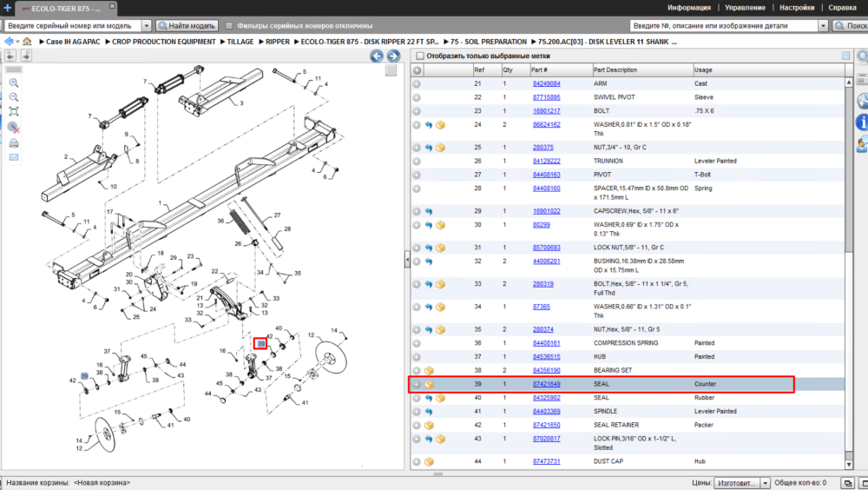Viewport: 868px width, 490px height.
Task: Click into the serial number or model field
Action: pyautogui.click(x=73, y=25)
